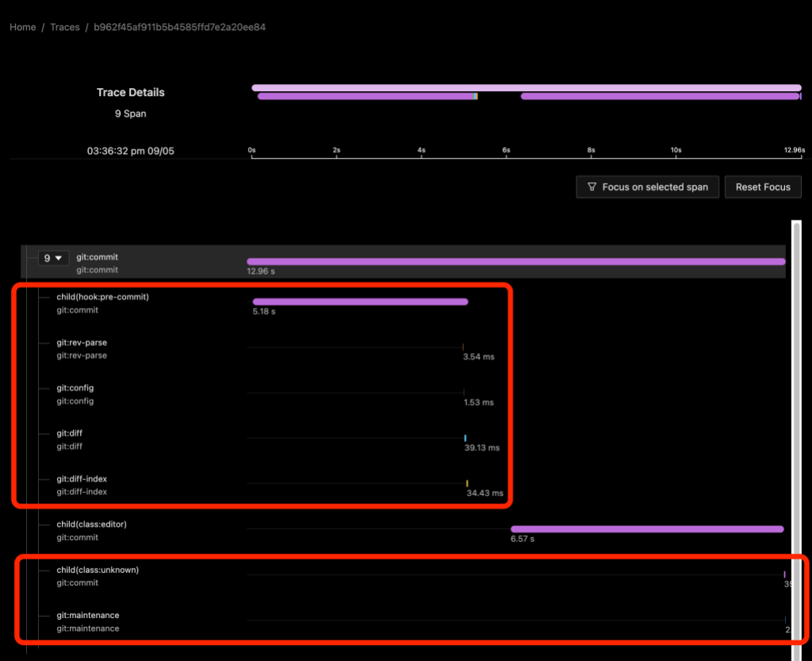The image size is (812, 661).
Task: Select the git:rev-parse span
Action: 82,342
